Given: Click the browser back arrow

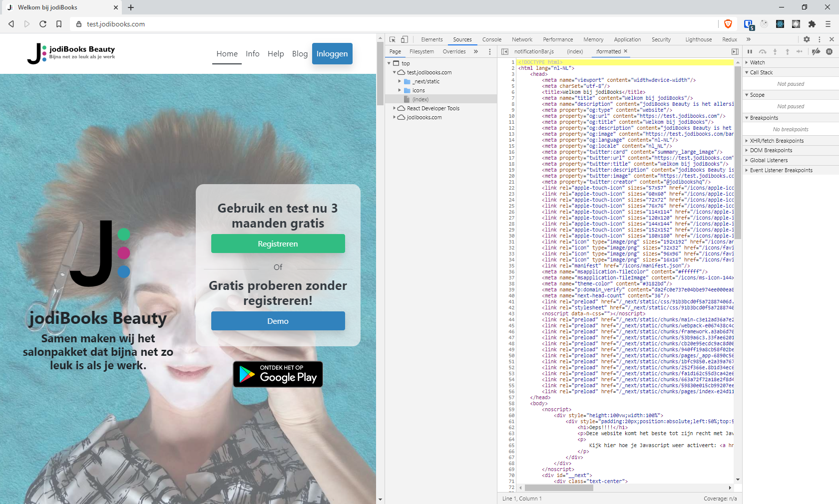Looking at the screenshot, I should [x=11, y=24].
